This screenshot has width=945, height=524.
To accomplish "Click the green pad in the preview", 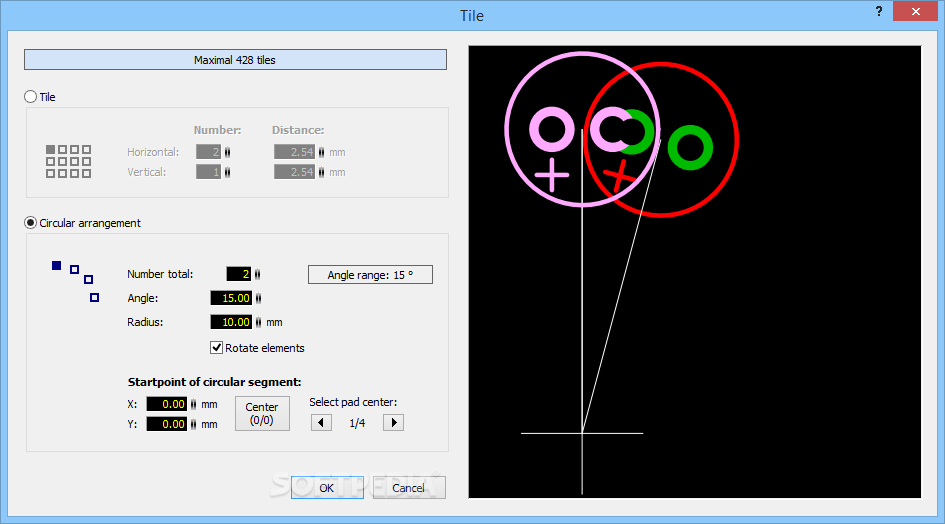I will (691, 148).
